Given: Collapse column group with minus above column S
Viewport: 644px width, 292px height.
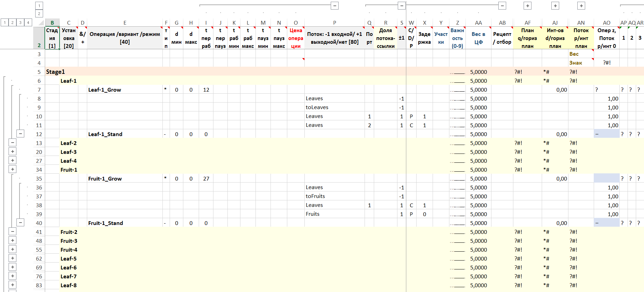Looking at the screenshot, I should (x=402, y=5).
